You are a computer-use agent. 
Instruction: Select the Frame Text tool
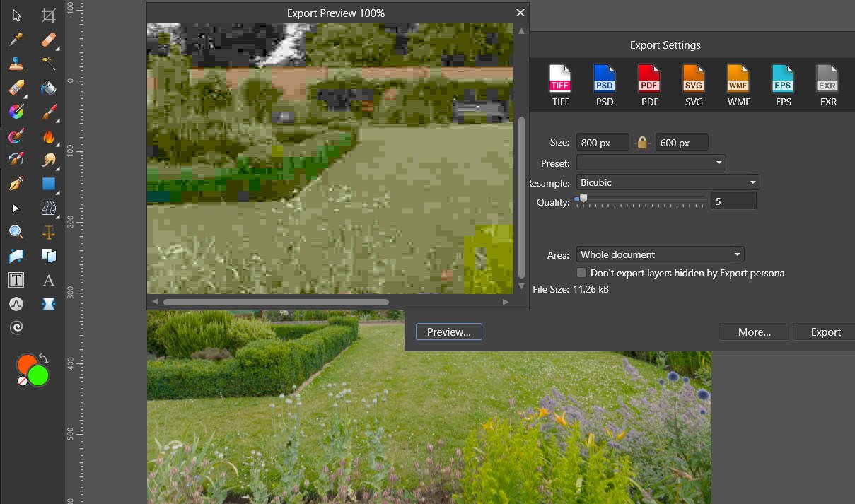click(x=16, y=280)
